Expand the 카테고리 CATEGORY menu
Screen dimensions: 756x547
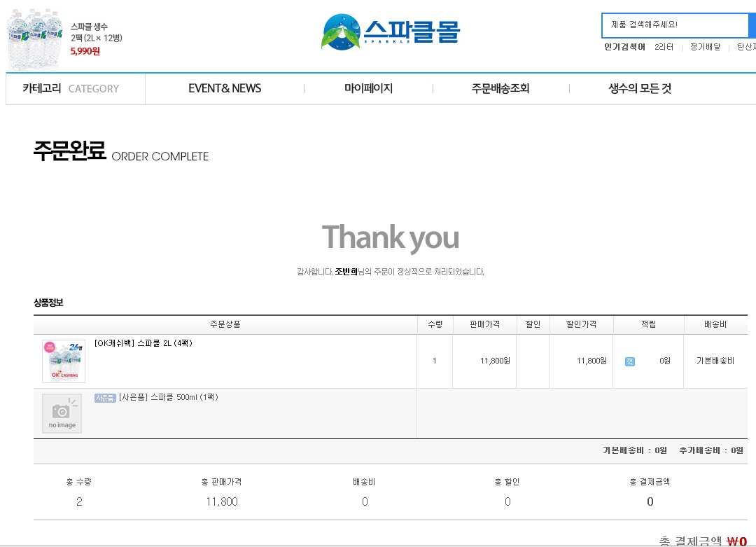tap(71, 89)
